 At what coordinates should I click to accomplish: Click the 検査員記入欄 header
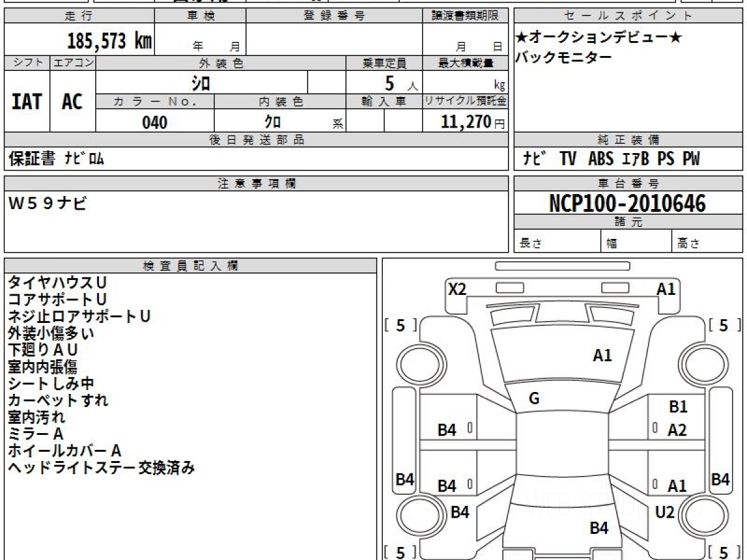[x=190, y=266]
